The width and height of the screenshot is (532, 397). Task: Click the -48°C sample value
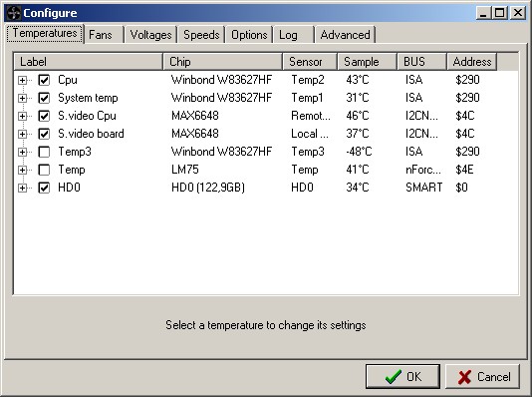coord(359,152)
